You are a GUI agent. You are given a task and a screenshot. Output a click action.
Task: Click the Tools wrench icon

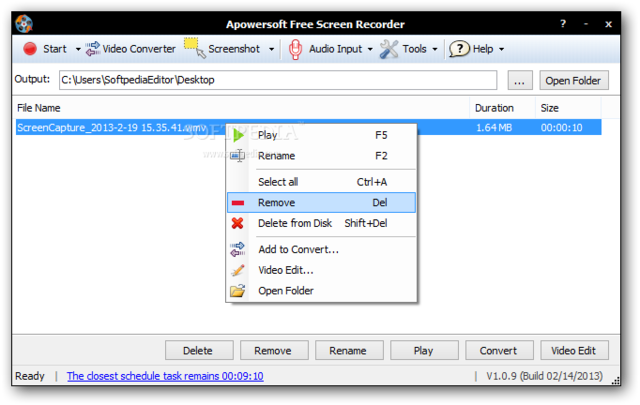[x=389, y=49]
